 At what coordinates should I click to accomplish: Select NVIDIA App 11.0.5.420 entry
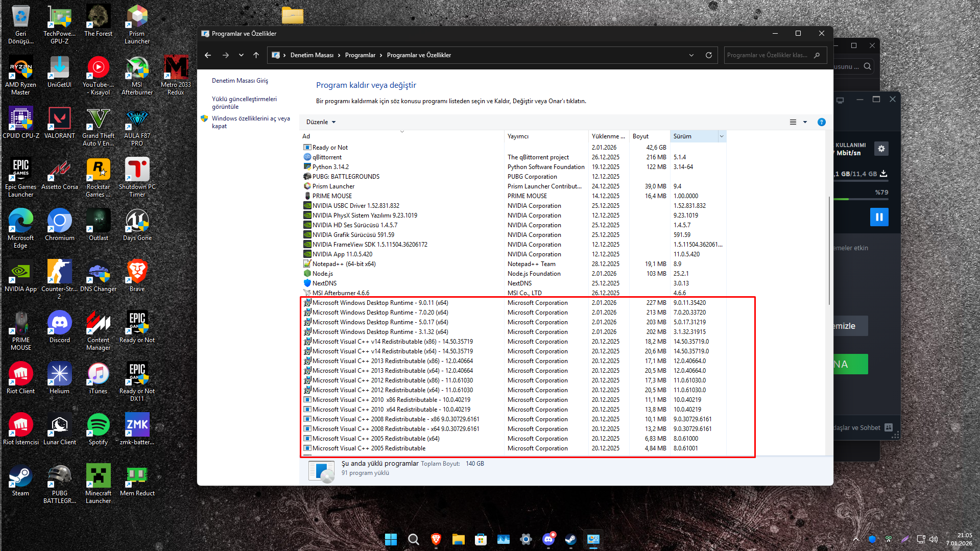click(x=514, y=254)
